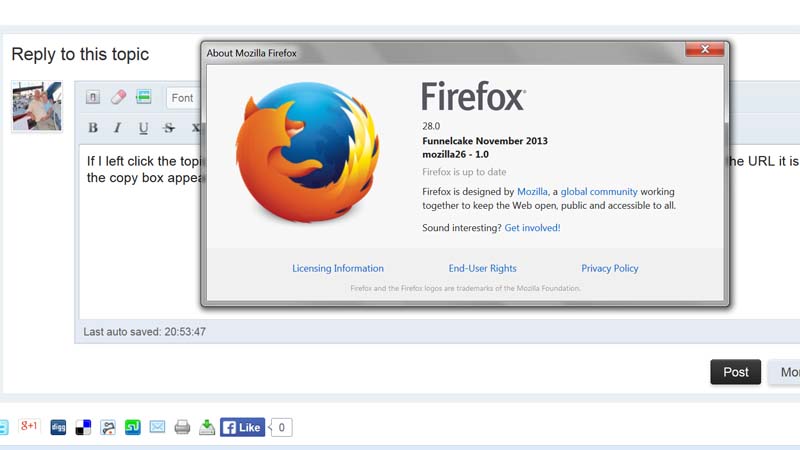This screenshot has width=800, height=450.
Task: Click the Firefox wordmark in the dialog
Action: 473,96
